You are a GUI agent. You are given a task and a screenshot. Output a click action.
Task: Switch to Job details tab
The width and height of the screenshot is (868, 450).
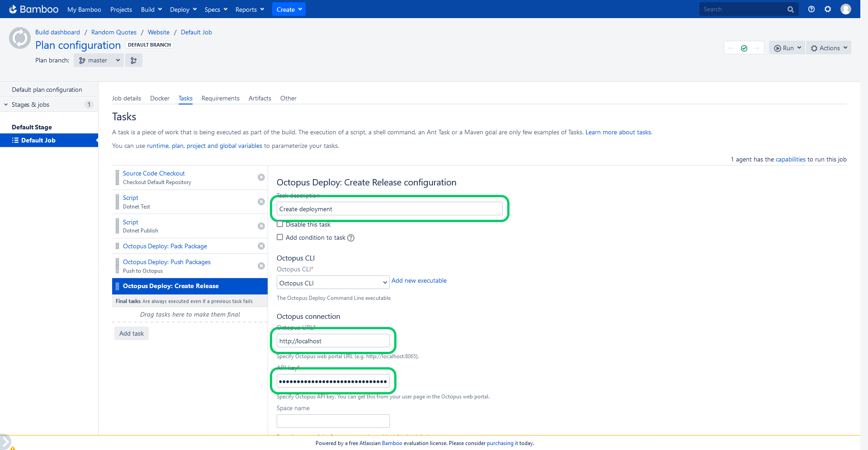(127, 98)
